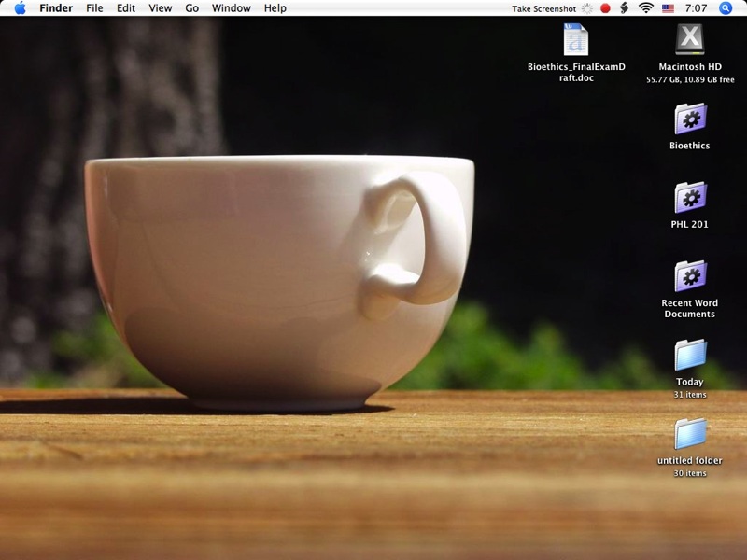The image size is (747, 560).
Task: Open the Finder application menu
Action: [56, 8]
